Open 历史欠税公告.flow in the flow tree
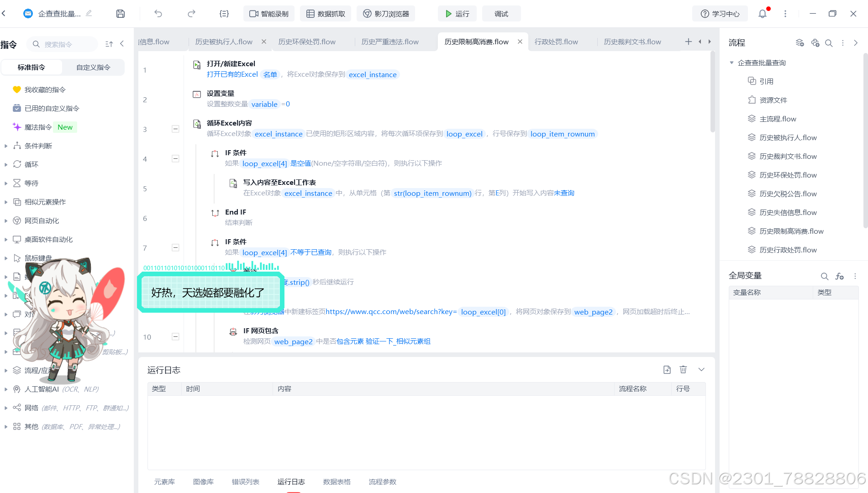This screenshot has height=493, width=868. (x=788, y=194)
